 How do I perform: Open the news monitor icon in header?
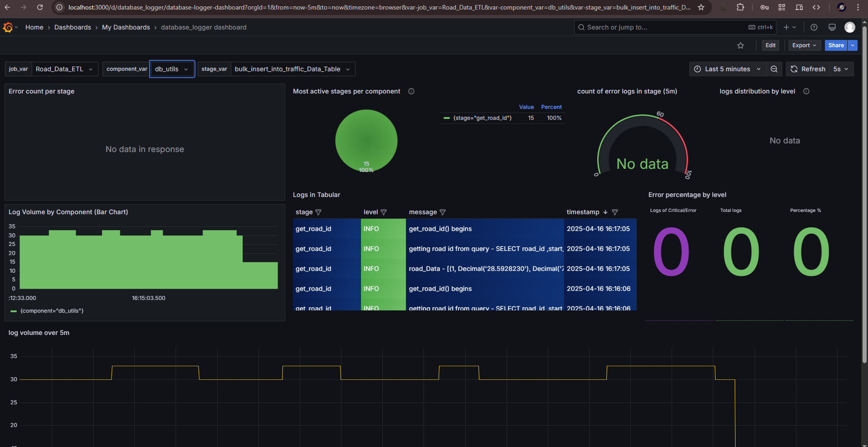point(832,28)
